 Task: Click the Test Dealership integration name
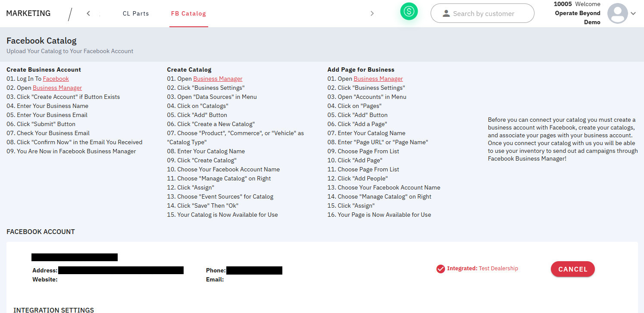(x=498, y=269)
